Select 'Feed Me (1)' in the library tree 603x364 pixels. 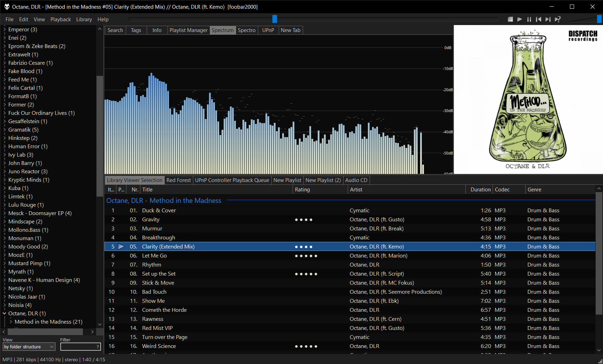point(22,80)
